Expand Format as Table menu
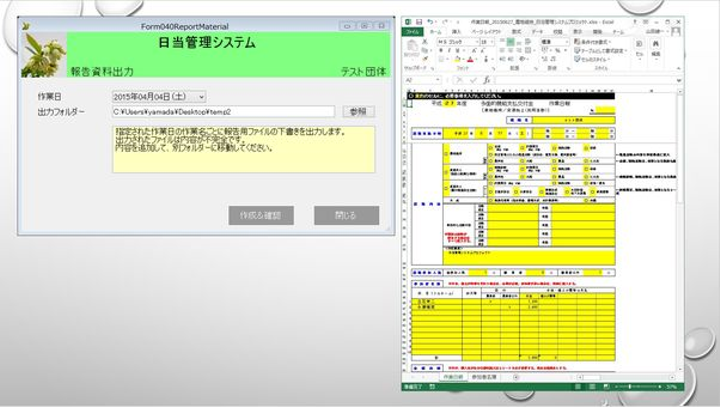The height and width of the screenshot is (407, 720). 601,51
